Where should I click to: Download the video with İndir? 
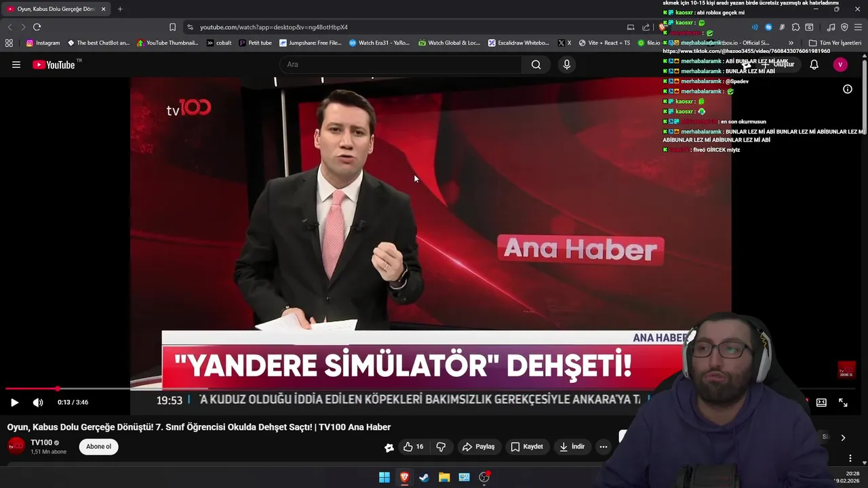coord(572,447)
